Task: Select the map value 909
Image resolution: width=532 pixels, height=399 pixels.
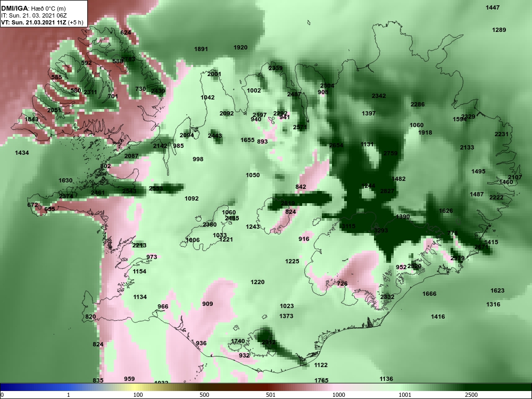Action: (207, 304)
